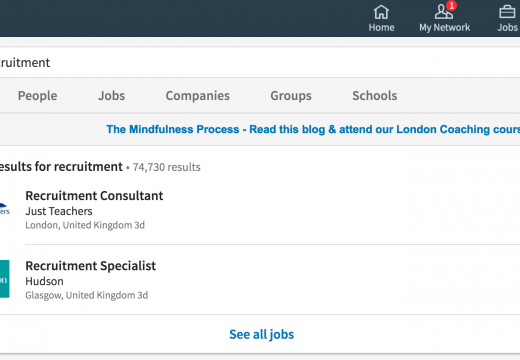Click the Just Teachers company name
520x360 pixels.
(59, 211)
